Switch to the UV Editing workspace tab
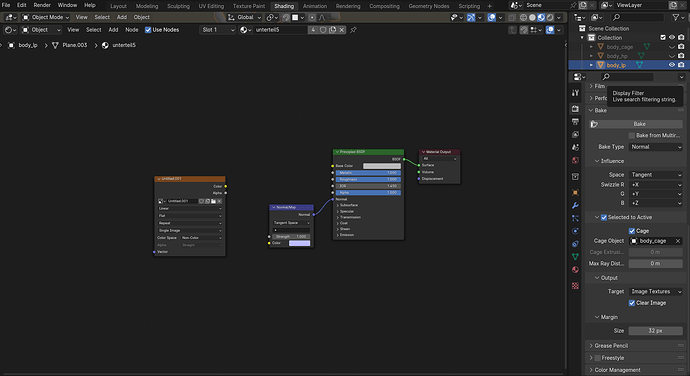The height and width of the screenshot is (376, 690). click(211, 6)
